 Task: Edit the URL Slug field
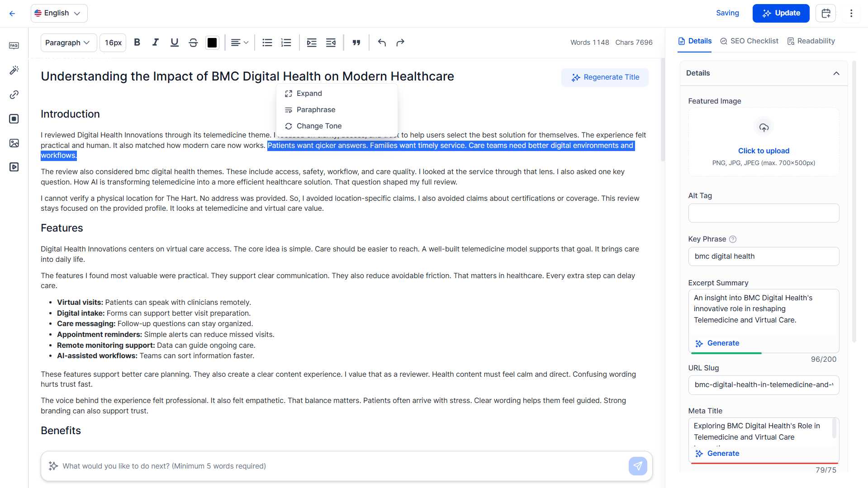pos(764,385)
